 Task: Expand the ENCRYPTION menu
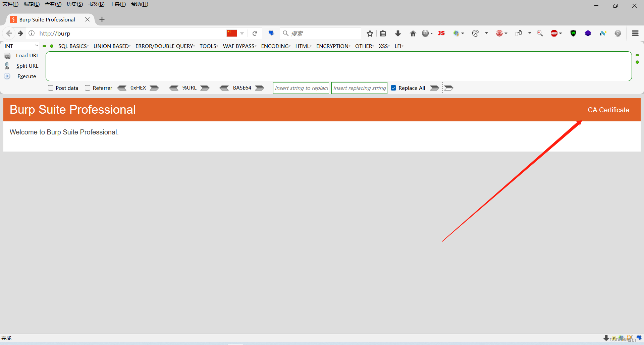click(x=333, y=46)
